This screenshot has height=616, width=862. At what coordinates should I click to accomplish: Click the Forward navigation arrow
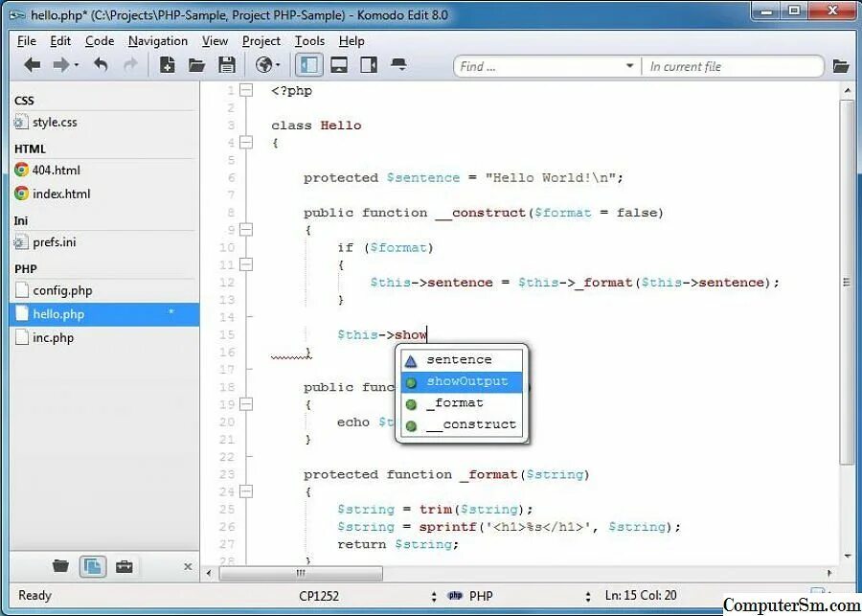61,65
